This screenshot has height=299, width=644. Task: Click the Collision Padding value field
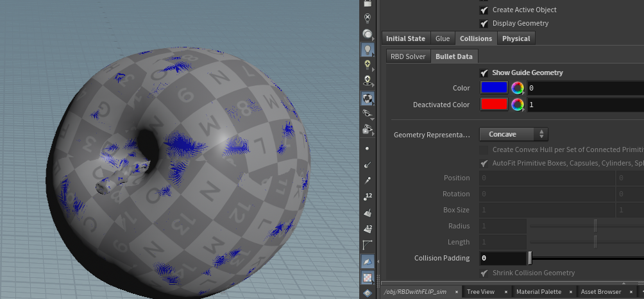503,259
